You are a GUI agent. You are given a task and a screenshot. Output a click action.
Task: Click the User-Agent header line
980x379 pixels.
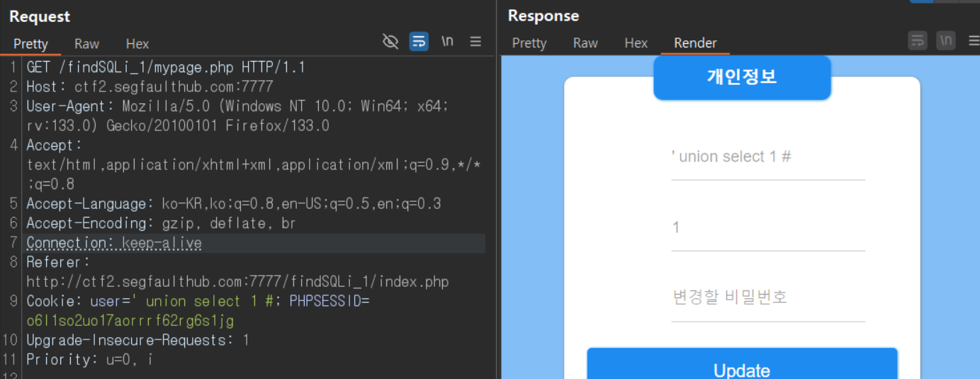pyautogui.click(x=237, y=116)
